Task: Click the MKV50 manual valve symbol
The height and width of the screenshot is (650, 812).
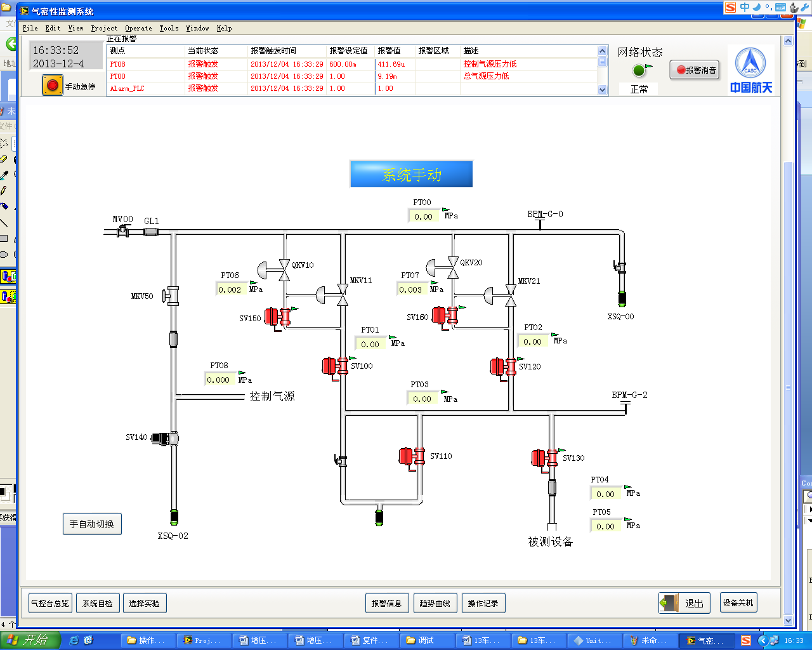Action: (x=171, y=296)
